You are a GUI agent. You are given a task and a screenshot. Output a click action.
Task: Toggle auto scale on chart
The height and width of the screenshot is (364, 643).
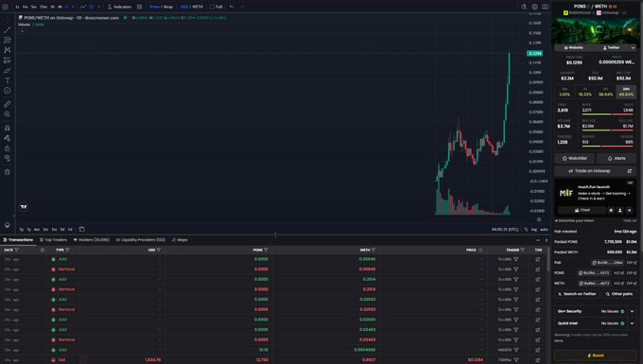click(544, 230)
